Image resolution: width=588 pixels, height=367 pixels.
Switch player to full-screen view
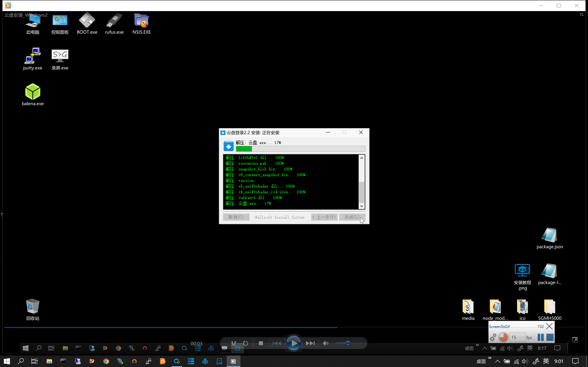pyautogui.click(x=575, y=340)
